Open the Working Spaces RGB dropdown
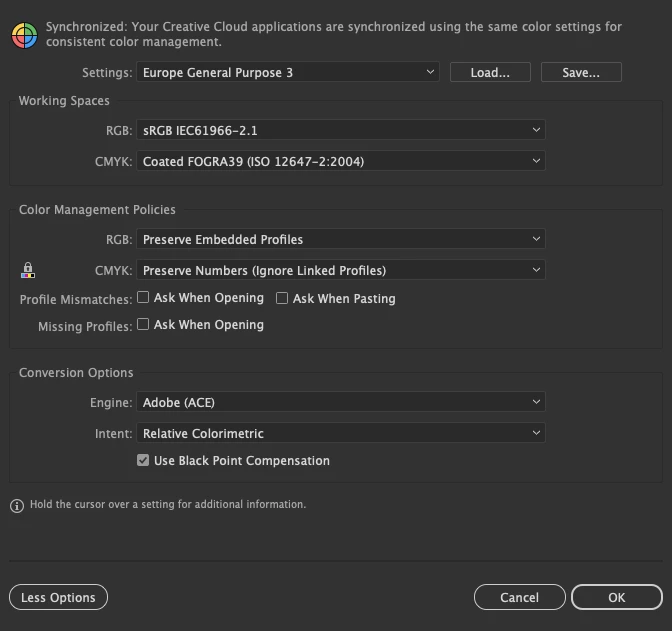The image size is (672, 631). click(x=341, y=130)
